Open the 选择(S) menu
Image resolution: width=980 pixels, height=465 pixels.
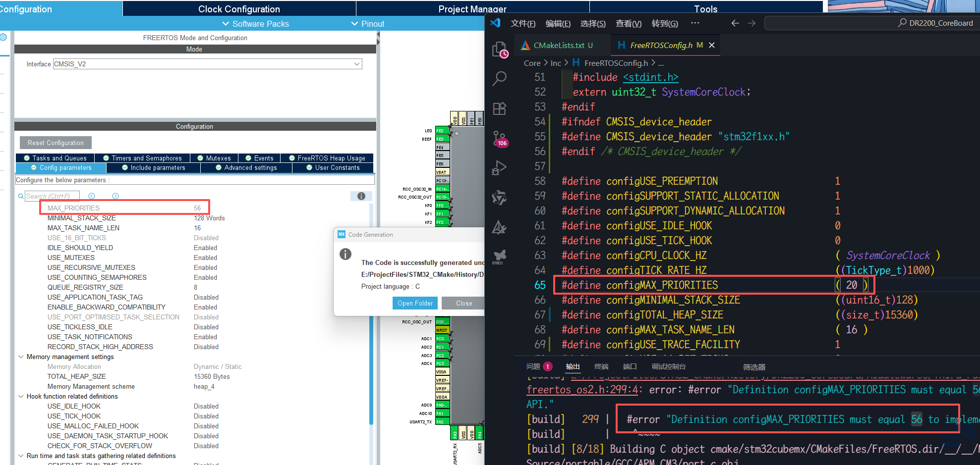click(x=593, y=23)
